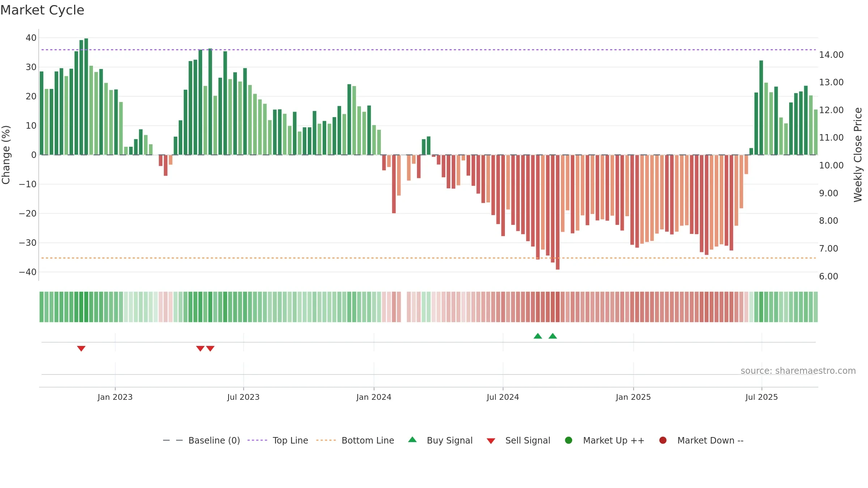Click the Market Cycle chart title
868x488 pixels.
pyautogui.click(x=42, y=10)
